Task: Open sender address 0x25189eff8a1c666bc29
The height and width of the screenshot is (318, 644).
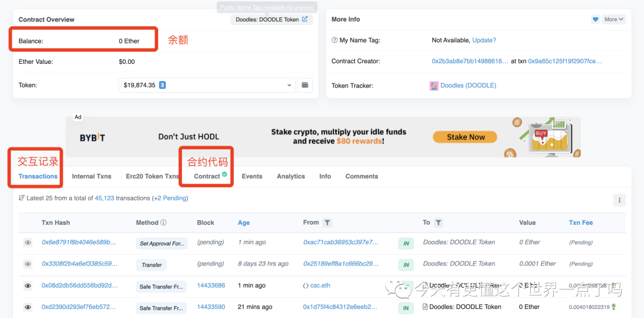Action: [341, 264]
